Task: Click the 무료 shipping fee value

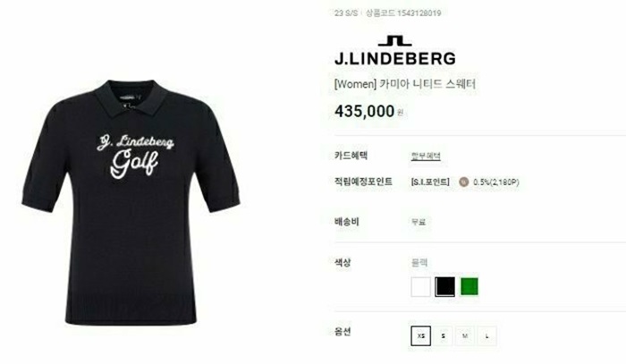Action: pos(419,222)
